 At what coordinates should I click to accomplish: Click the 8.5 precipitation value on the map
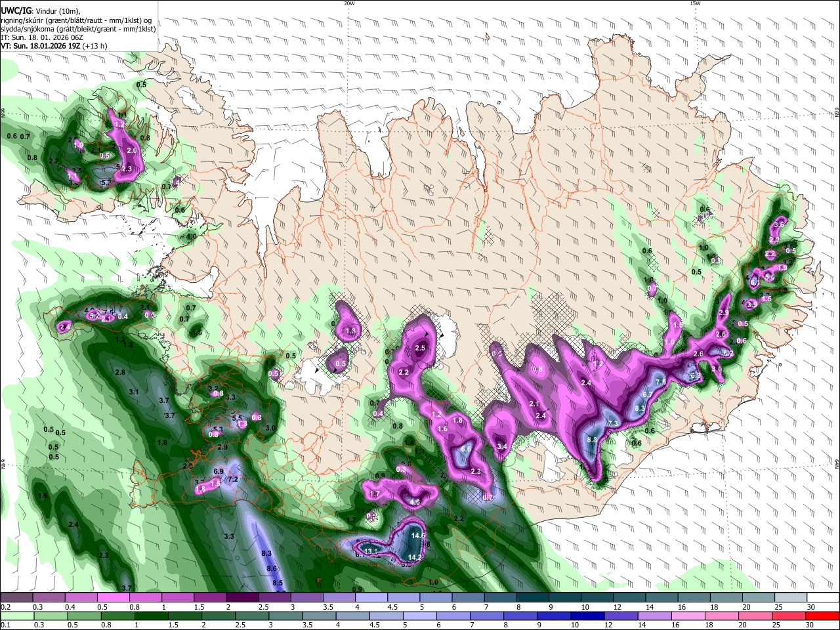pos(278,583)
